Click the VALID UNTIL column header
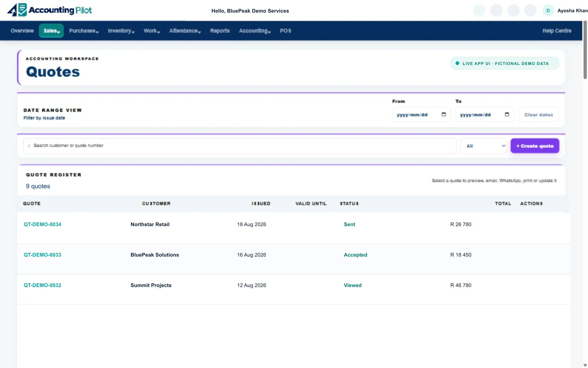The width and height of the screenshot is (588, 368). point(311,203)
